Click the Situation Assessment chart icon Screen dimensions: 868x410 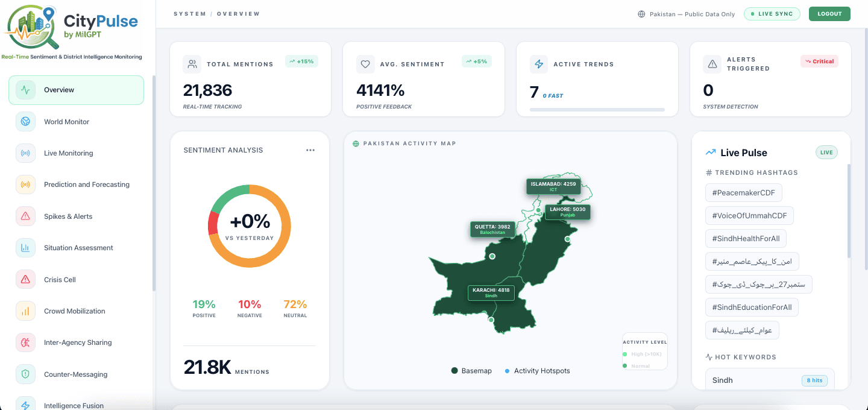click(x=25, y=248)
